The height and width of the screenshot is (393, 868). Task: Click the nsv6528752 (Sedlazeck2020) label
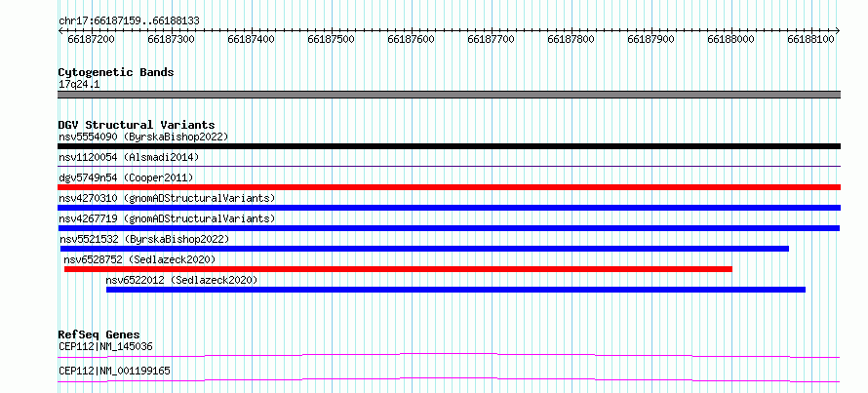click(139, 259)
